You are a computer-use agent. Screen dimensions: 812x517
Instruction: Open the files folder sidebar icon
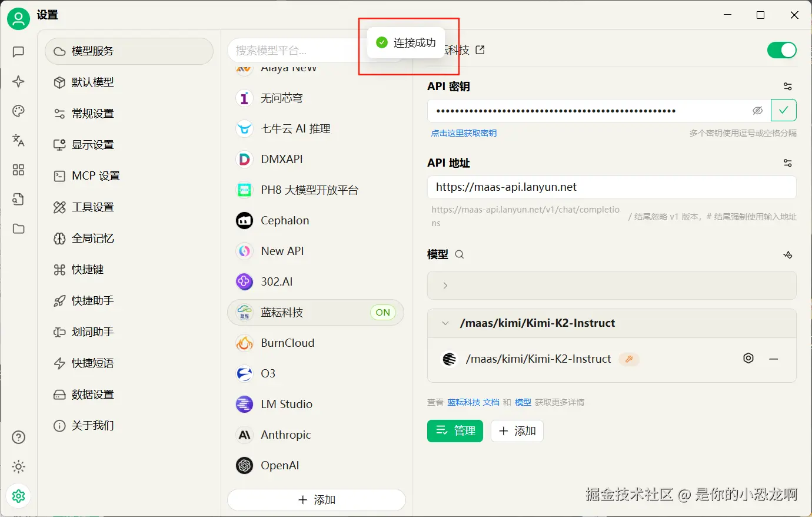click(18, 228)
